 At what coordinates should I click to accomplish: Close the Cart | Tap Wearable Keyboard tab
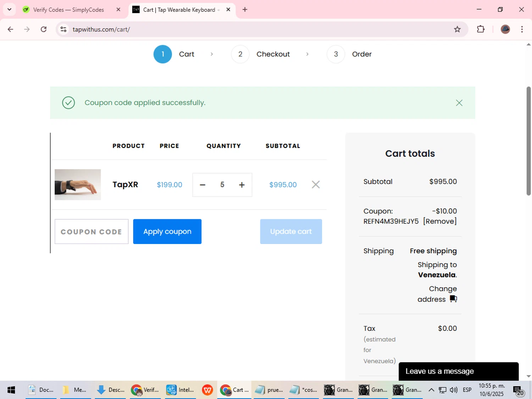coord(228,10)
